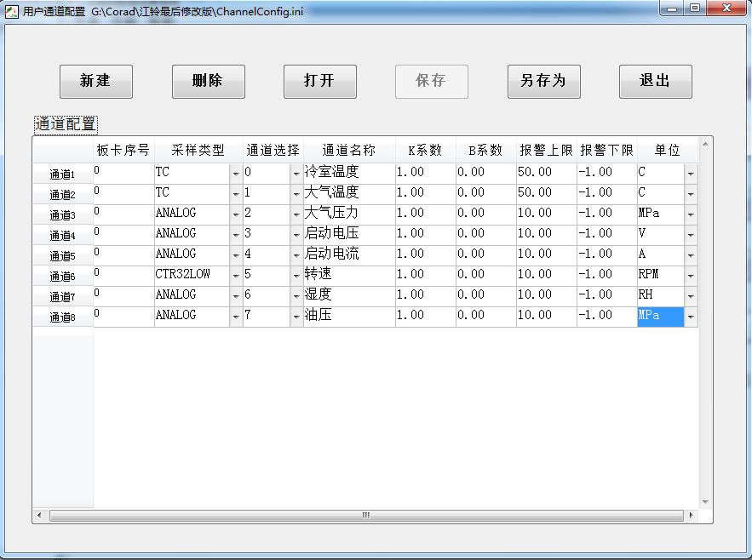Click the CTR32LOW sample type cell

coord(192,276)
